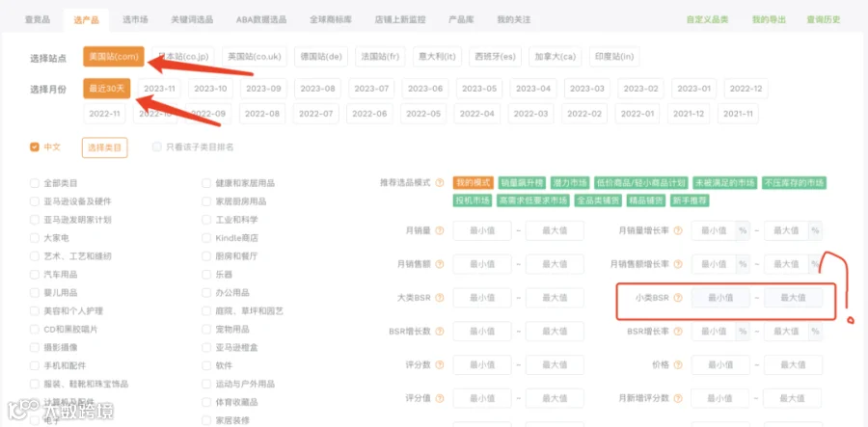Select the 家居厨房用品 checkbox
The width and height of the screenshot is (868, 427).
(x=206, y=201)
